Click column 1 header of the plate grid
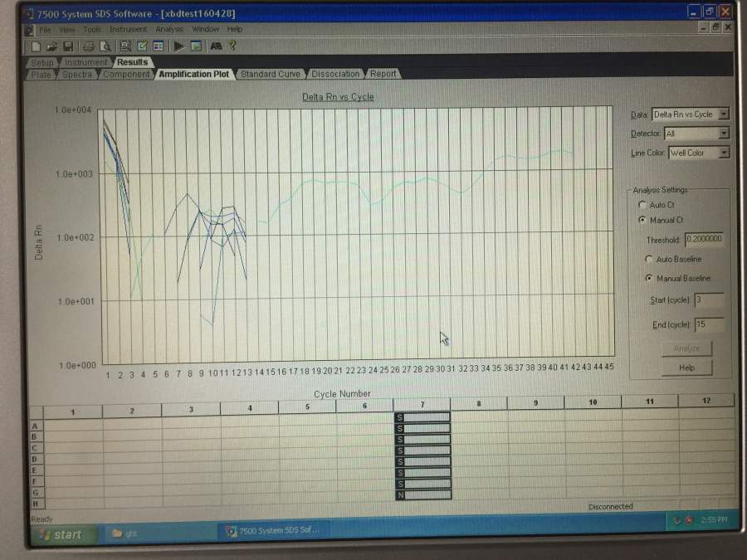This screenshot has height=560, width=747. (73, 411)
